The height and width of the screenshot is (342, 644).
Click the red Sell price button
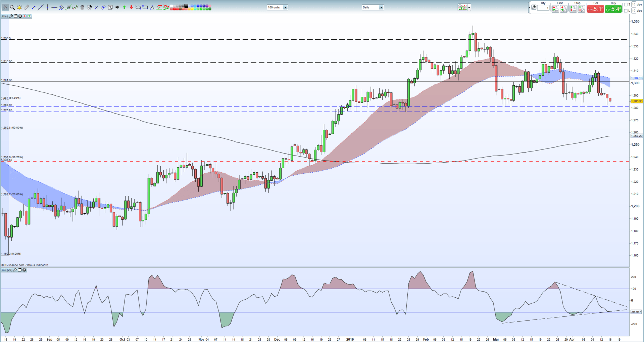[595, 9]
